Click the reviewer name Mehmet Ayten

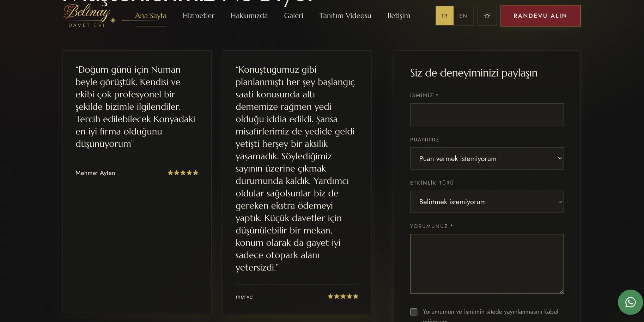(95, 173)
